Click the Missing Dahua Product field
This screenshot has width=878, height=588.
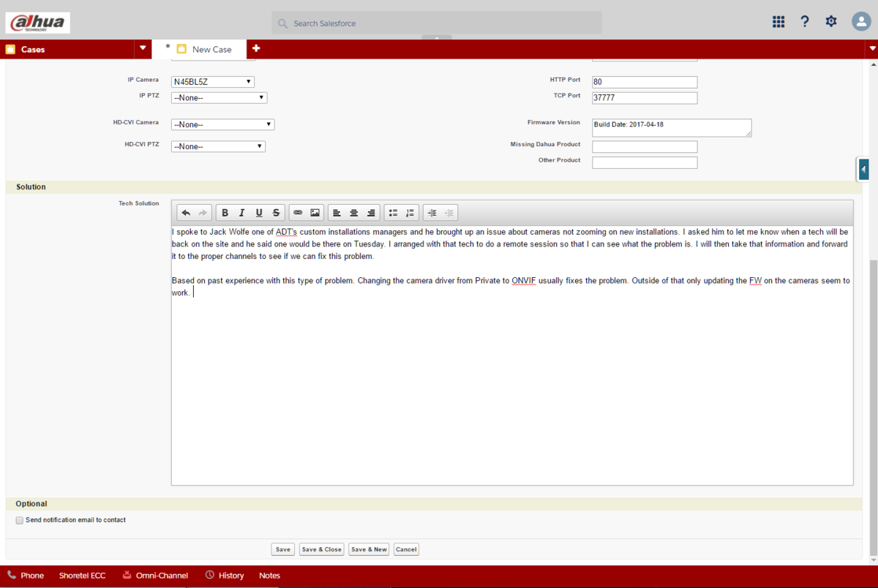pos(645,147)
